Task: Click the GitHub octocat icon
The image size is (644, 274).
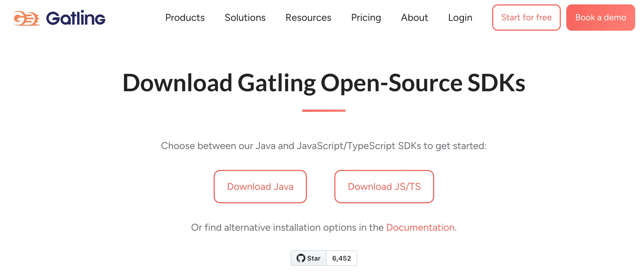Action: click(x=301, y=258)
